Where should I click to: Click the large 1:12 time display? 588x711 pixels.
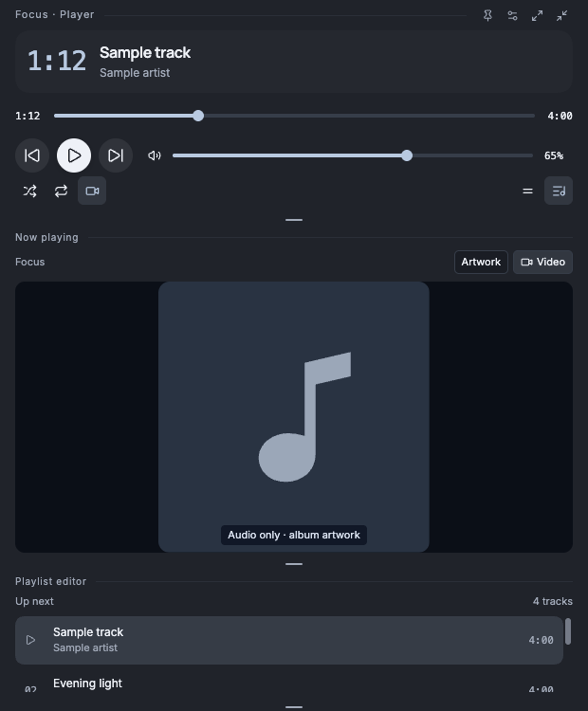[x=57, y=61]
